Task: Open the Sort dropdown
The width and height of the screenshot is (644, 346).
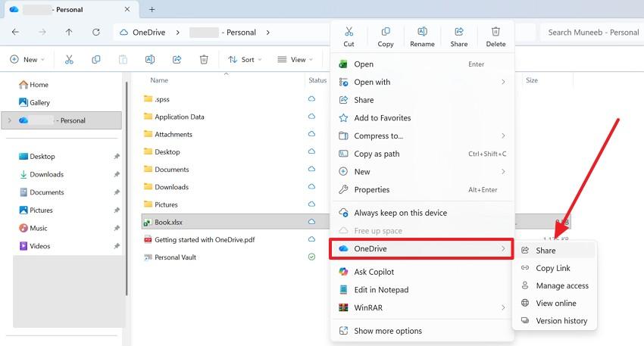Action: pos(245,60)
